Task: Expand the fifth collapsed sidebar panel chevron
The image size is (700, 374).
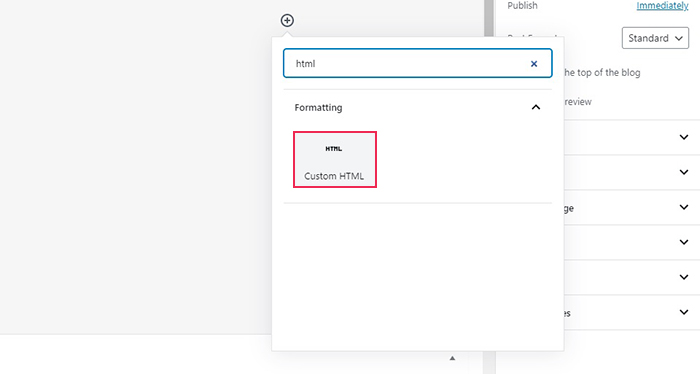Action: (684, 277)
